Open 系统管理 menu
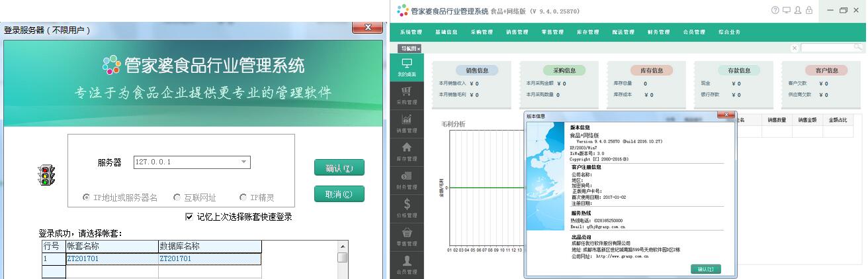The height and width of the screenshot is (279, 868). 411,32
